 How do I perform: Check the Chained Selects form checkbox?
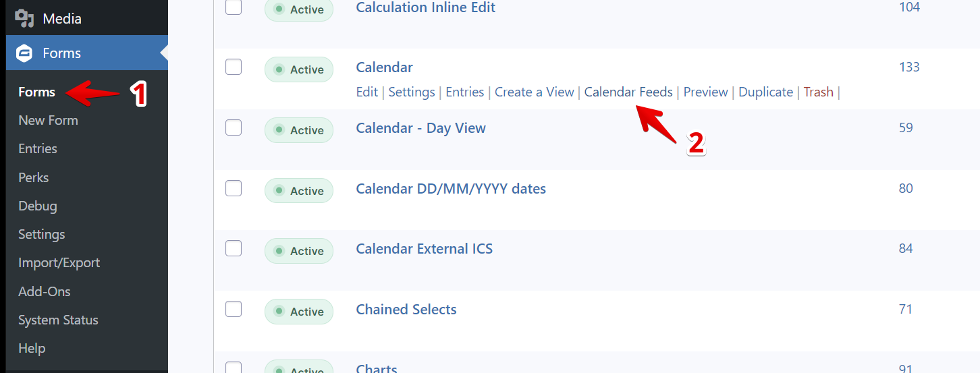pyautogui.click(x=234, y=309)
